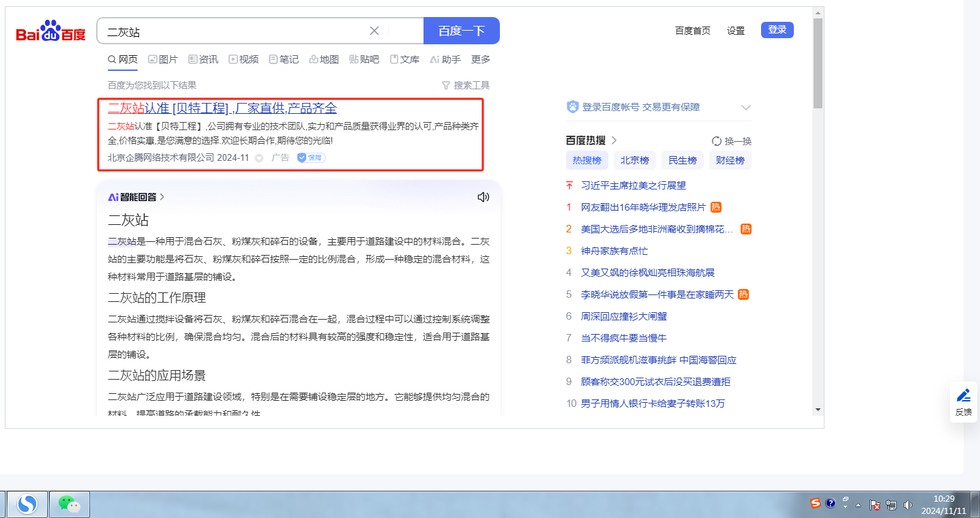The width and height of the screenshot is (980, 518).
Task: Open Sogou browser from the taskbar
Action: (27, 504)
